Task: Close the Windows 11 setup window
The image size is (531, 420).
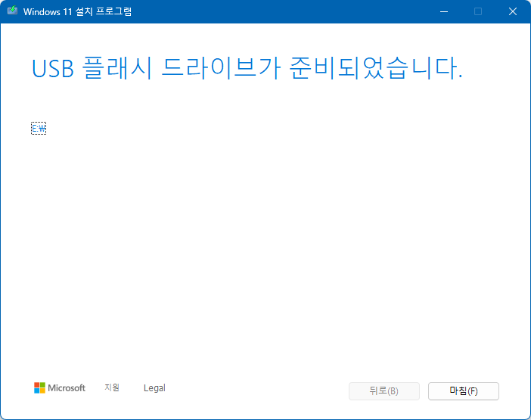Action: coord(513,11)
